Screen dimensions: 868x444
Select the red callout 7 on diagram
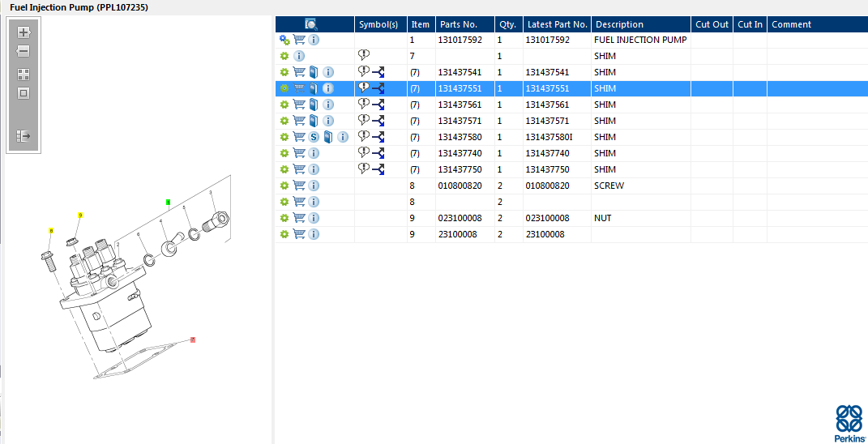[x=193, y=339]
